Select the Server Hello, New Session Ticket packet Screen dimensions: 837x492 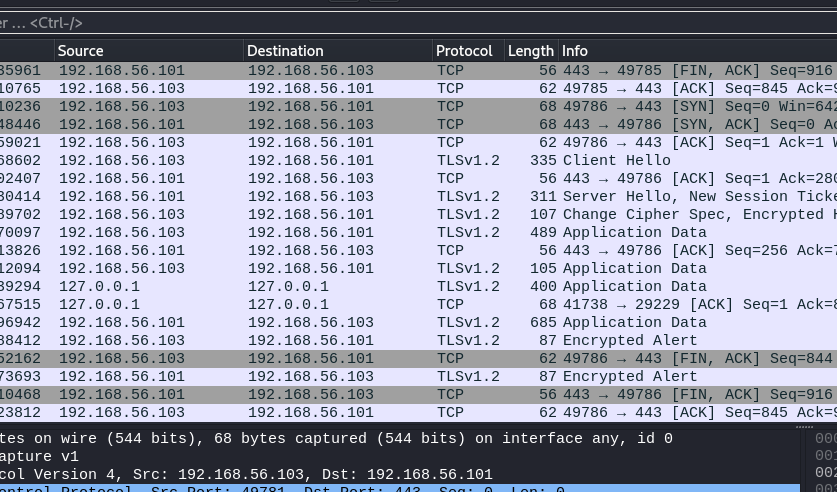[418, 196]
